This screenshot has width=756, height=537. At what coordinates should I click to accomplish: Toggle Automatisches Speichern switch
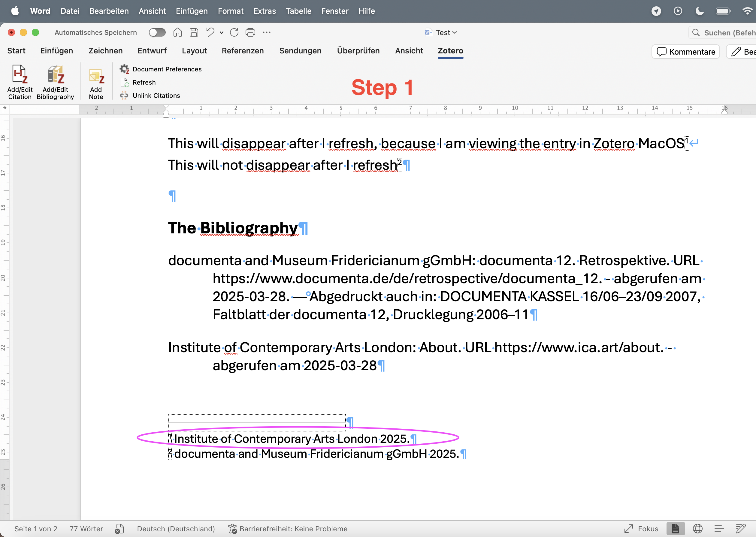[157, 32]
